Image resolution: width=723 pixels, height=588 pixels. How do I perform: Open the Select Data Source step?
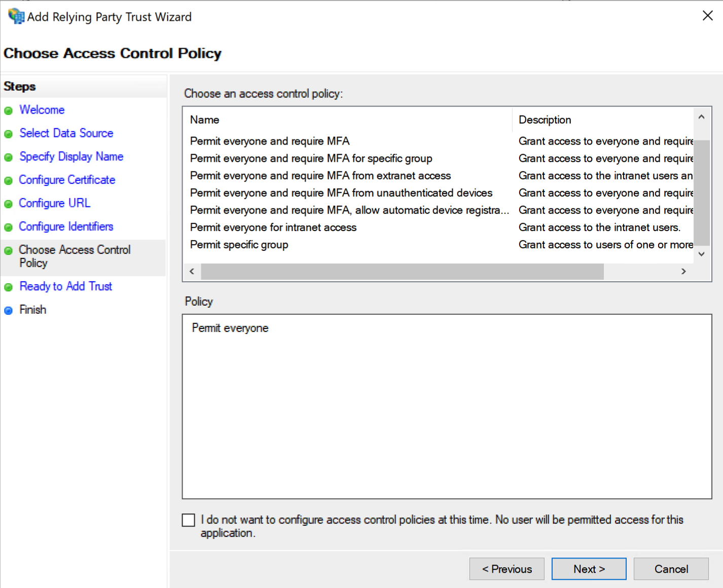point(66,133)
